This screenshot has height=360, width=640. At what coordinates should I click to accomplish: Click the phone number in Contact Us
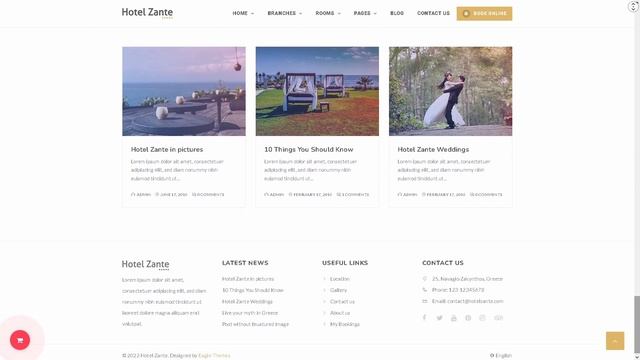click(x=466, y=290)
